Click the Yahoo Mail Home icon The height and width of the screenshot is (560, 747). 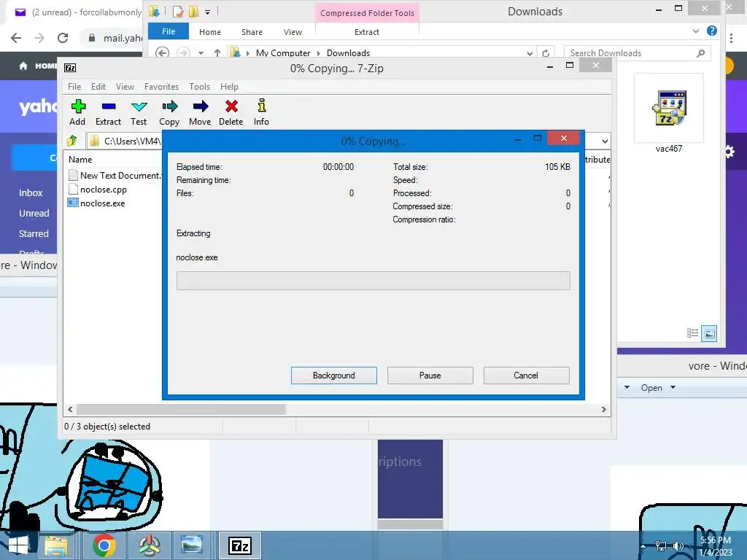[23, 66]
